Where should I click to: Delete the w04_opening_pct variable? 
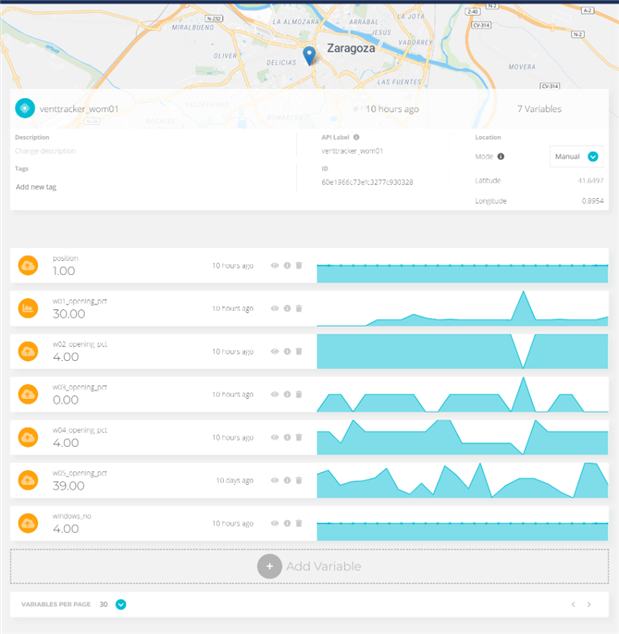pyautogui.click(x=299, y=437)
